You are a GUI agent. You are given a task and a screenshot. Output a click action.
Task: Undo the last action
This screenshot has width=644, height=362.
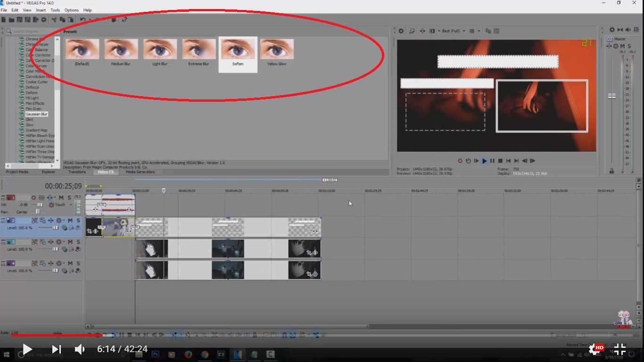(83, 20)
